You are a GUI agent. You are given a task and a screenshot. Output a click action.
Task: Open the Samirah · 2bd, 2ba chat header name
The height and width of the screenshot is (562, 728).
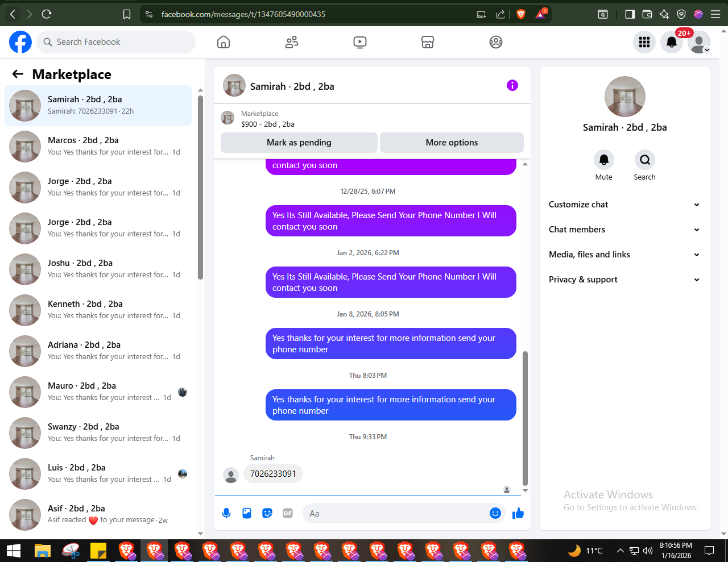(292, 86)
